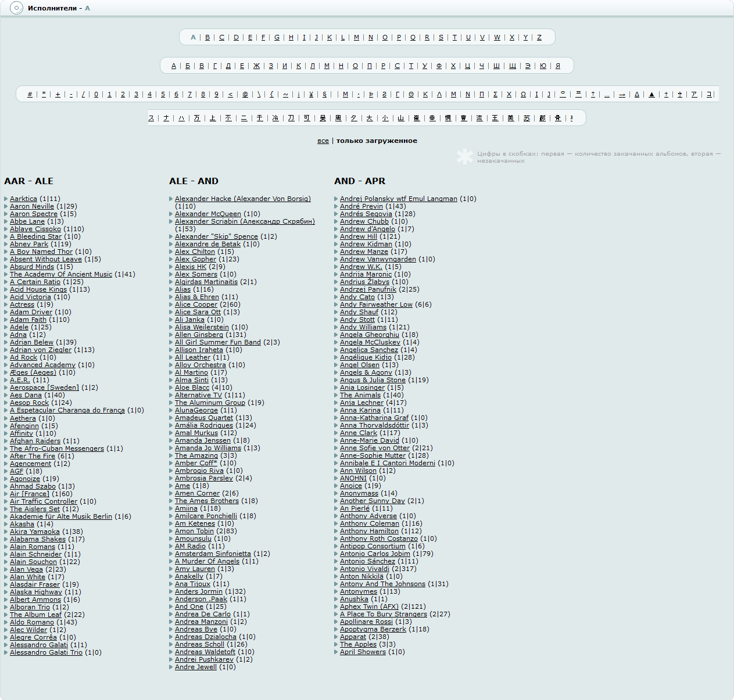Go to Cyrillic letter Ф in the index
Image resolution: width=734 pixels, height=700 pixels.
pyautogui.click(x=439, y=66)
